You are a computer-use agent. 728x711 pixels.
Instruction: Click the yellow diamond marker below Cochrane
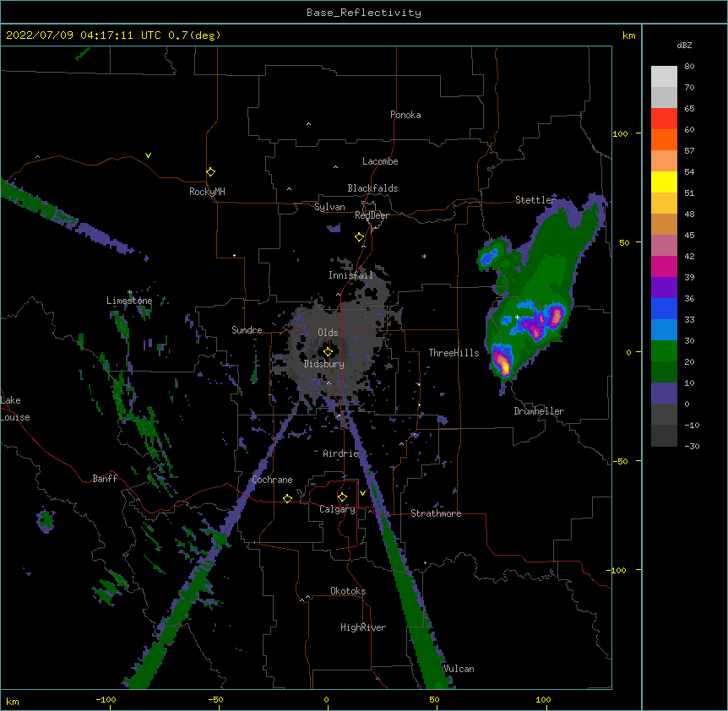coord(287,498)
